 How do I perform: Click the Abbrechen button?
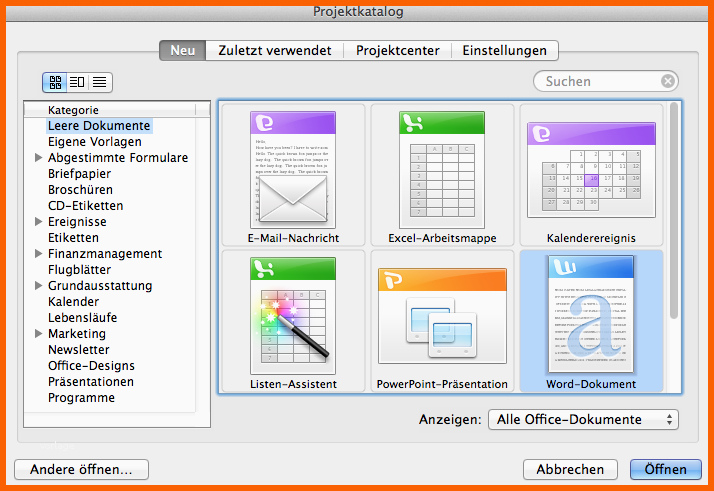coord(570,469)
